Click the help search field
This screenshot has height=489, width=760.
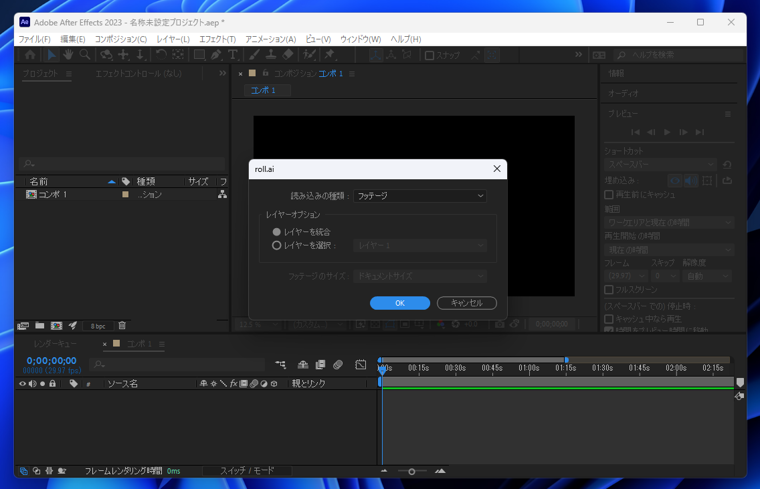(x=679, y=55)
